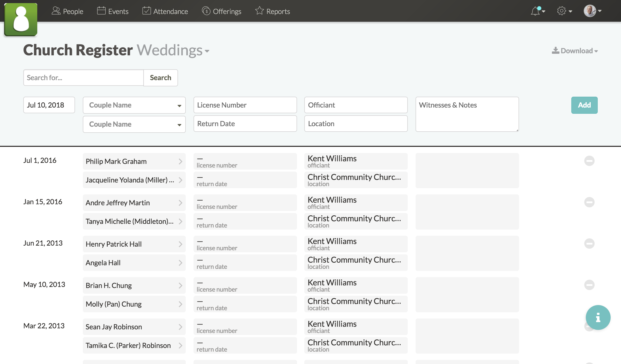Open the Attendance menu
This screenshot has height=364, width=621.
(x=165, y=11)
